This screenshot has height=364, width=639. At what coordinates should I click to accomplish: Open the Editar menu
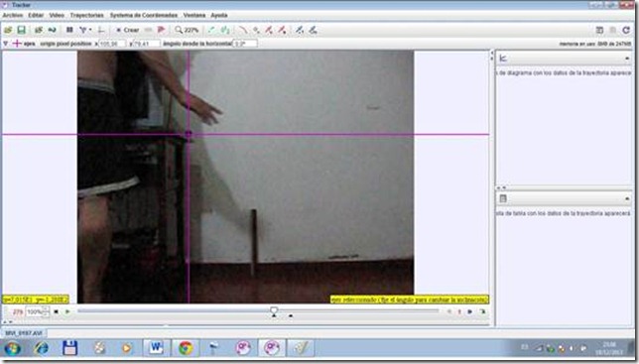[x=36, y=15]
